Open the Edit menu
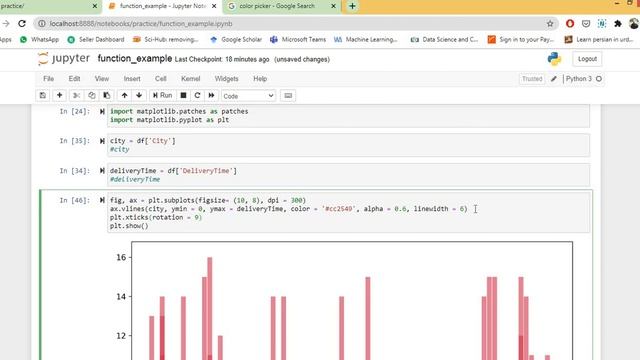The width and height of the screenshot is (640, 360). (74, 79)
